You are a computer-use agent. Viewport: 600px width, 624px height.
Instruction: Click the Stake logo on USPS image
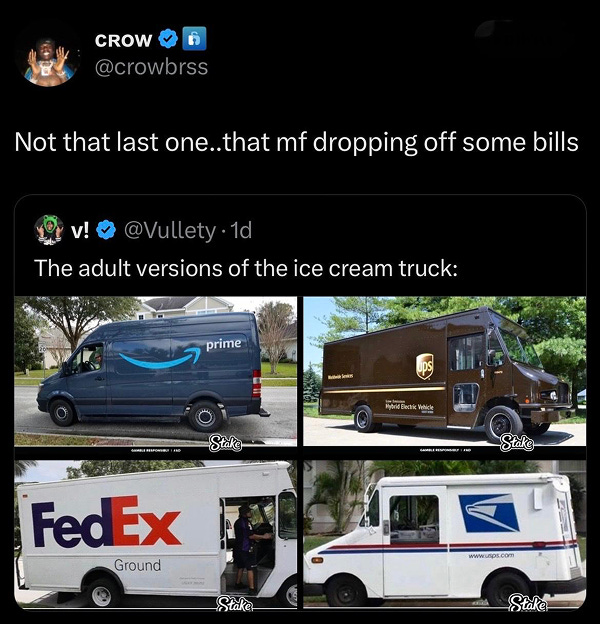click(x=528, y=603)
